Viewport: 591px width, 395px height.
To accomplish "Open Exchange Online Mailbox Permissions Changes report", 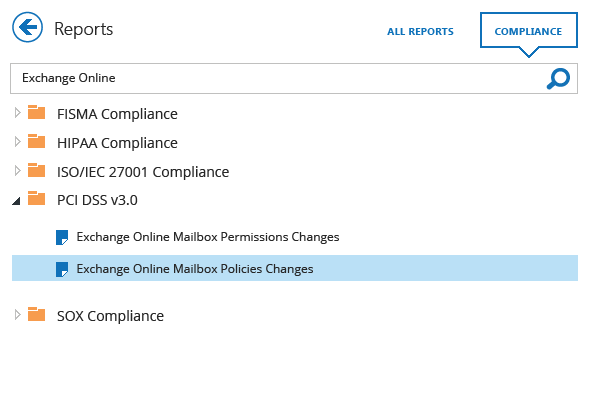I will [x=208, y=237].
